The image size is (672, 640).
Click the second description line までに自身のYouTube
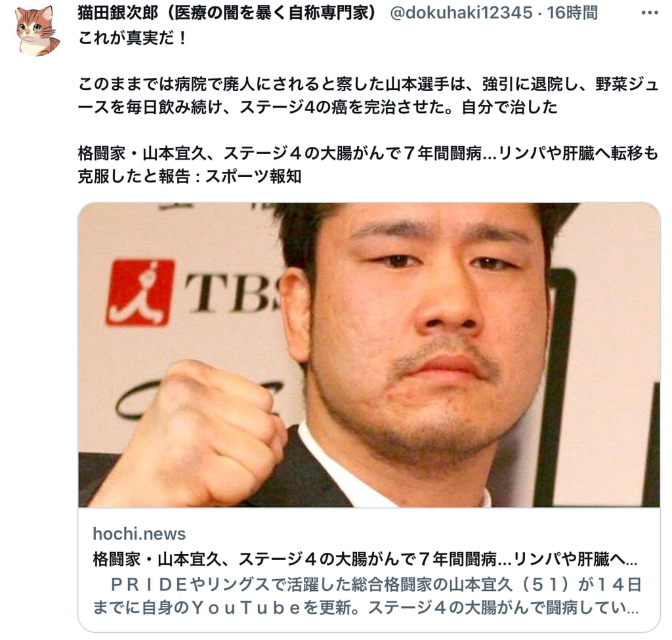[366, 607]
